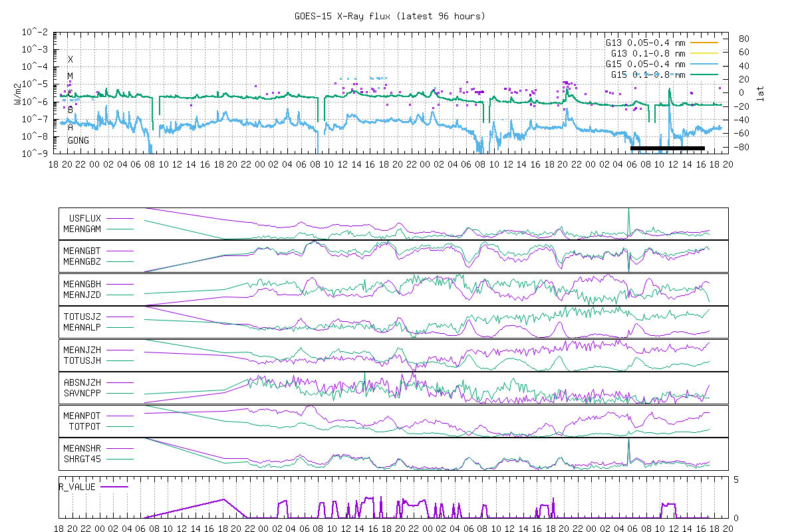Click the A flare class label
Image resolution: width=798 pixels, height=532 pixels.
(70, 127)
